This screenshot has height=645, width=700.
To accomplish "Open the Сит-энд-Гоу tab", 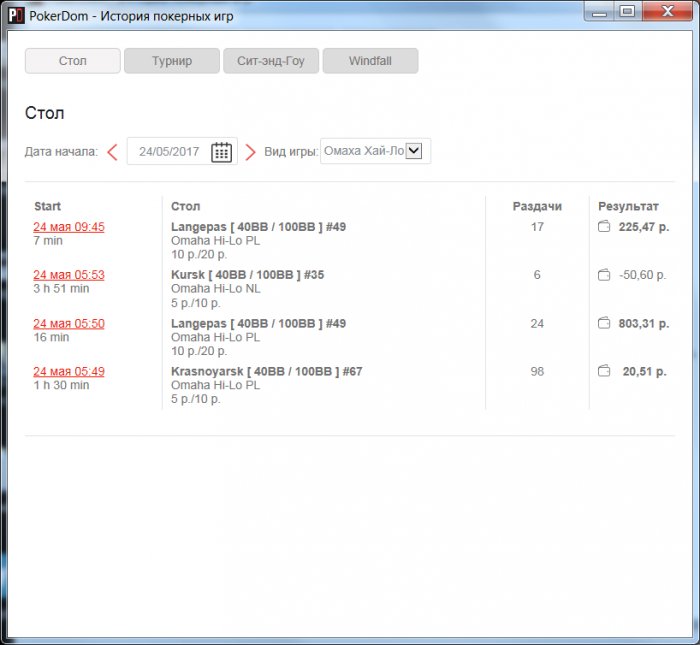I will 271,61.
